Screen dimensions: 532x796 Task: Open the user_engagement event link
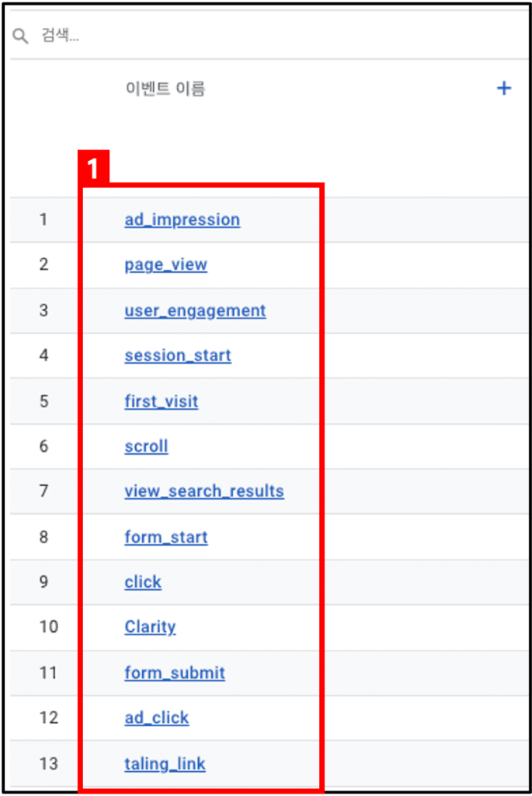pyautogui.click(x=195, y=311)
